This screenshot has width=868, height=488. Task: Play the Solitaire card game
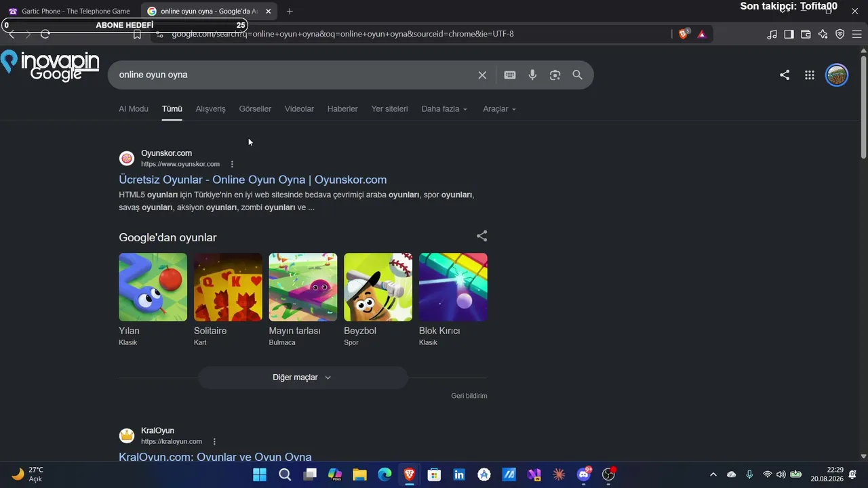coord(228,287)
